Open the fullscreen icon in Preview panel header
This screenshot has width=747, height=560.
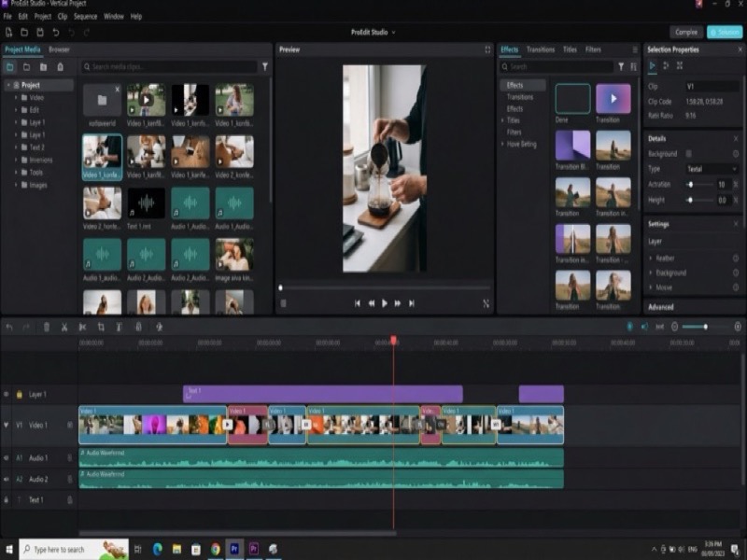coord(487,49)
